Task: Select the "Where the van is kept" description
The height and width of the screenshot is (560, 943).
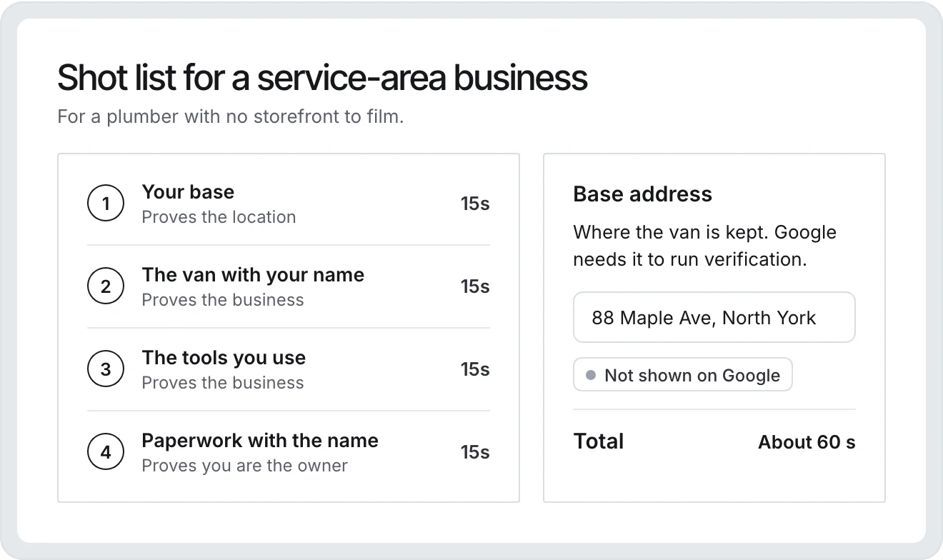Action: pos(704,246)
